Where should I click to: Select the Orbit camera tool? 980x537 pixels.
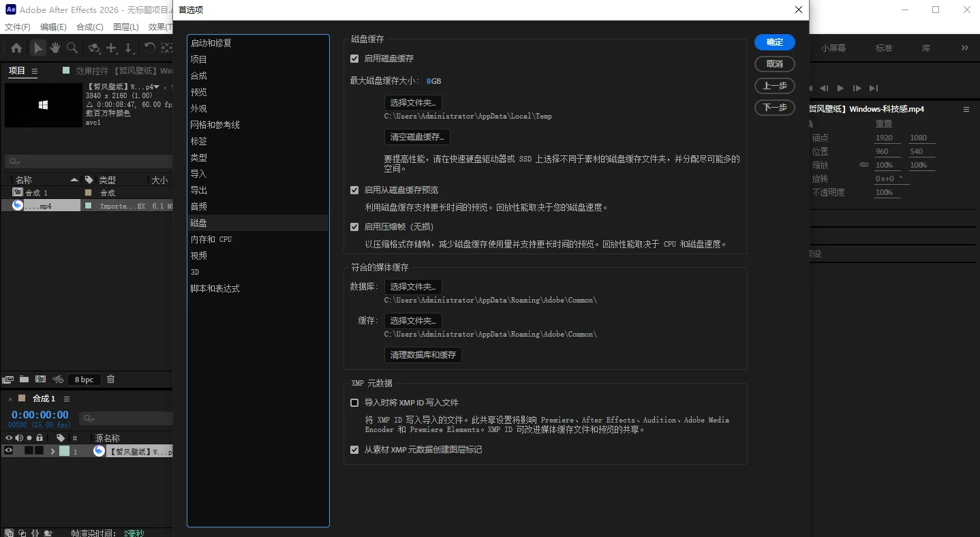click(93, 48)
